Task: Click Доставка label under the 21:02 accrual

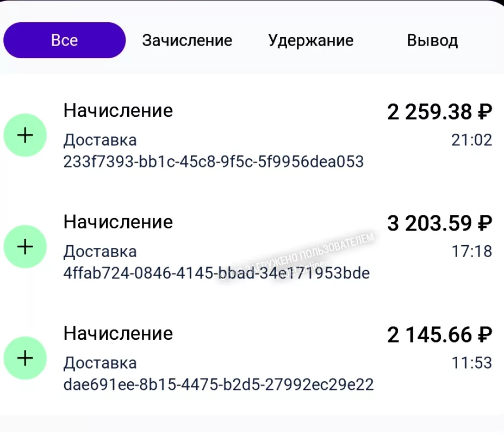Action: tap(100, 140)
